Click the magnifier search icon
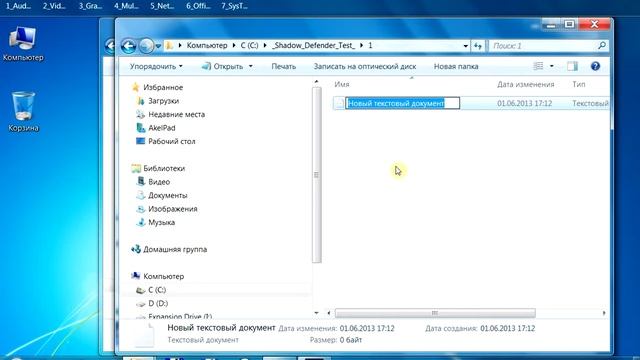The width and height of the screenshot is (640, 360). pyautogui.click(x=602, y=46)
